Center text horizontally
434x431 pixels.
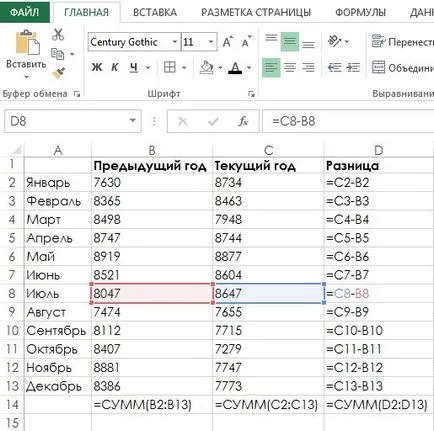click(290, 68)
